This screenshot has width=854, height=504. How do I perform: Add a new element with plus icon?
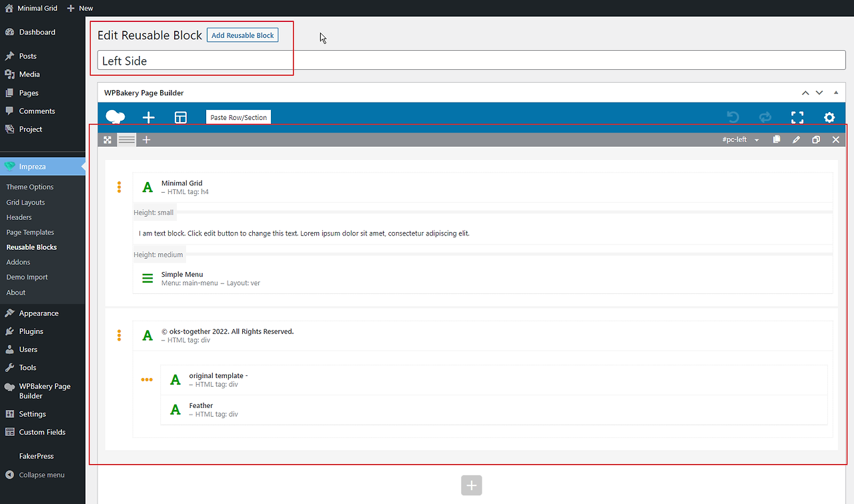pos(149,117)
